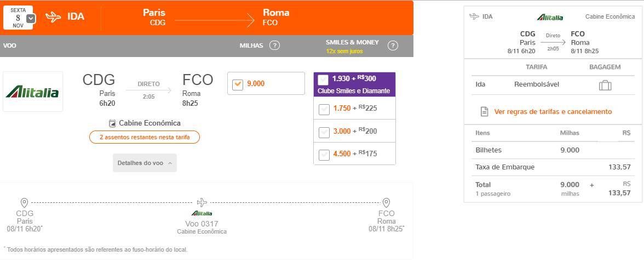Screen dimensions: 644x261
Task: Click the Milhas help question mark icon
Action: click(274, 46)
